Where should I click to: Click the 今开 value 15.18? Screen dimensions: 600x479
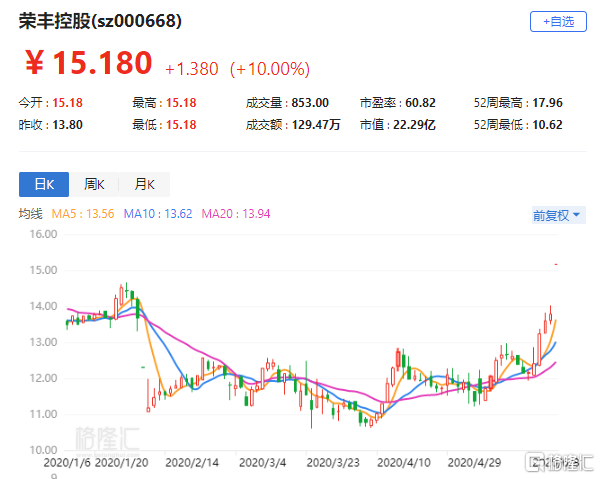[x=67, y=103]
